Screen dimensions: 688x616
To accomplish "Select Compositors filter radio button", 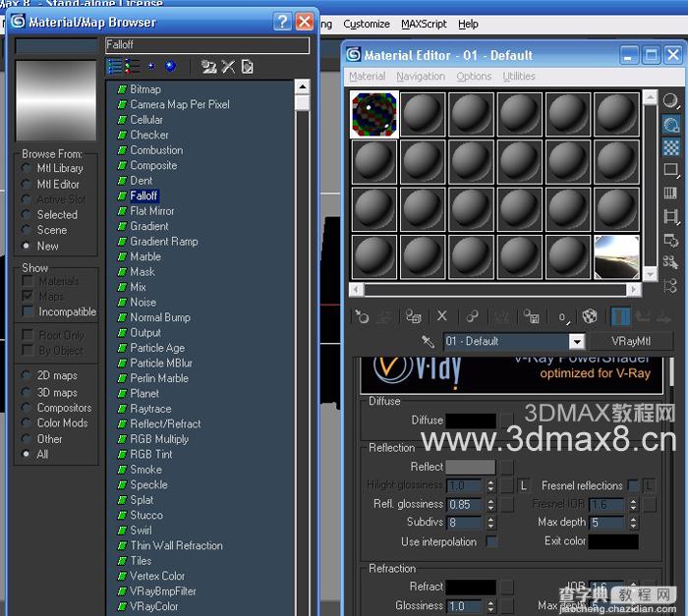I will [27, 408].
